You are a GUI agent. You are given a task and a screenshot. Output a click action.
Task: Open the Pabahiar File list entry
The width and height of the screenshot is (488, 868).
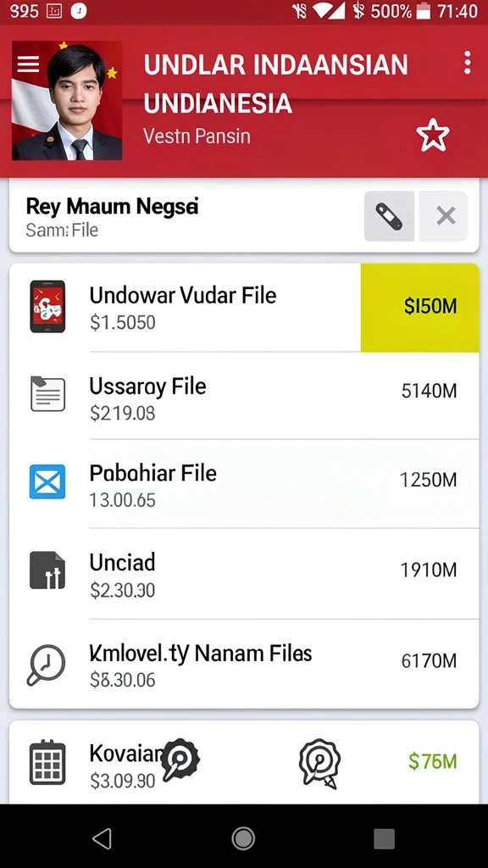244,484
